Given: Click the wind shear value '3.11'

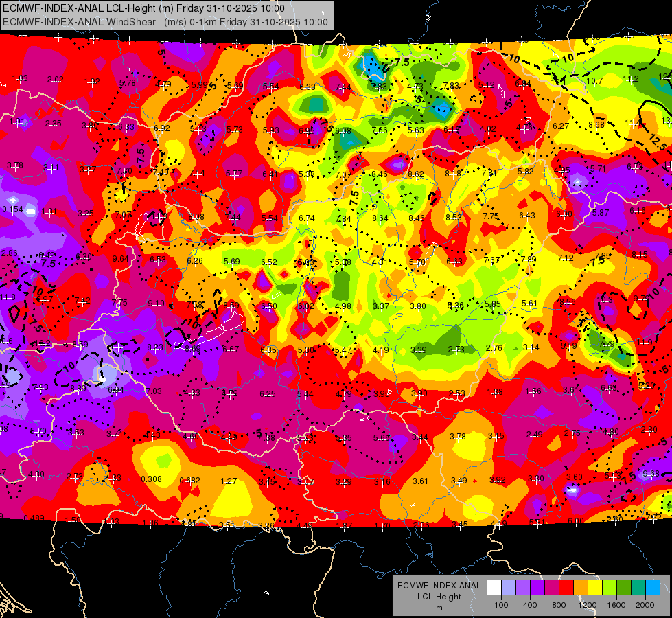Looking at the screenshot, I should tap(51, 168).
